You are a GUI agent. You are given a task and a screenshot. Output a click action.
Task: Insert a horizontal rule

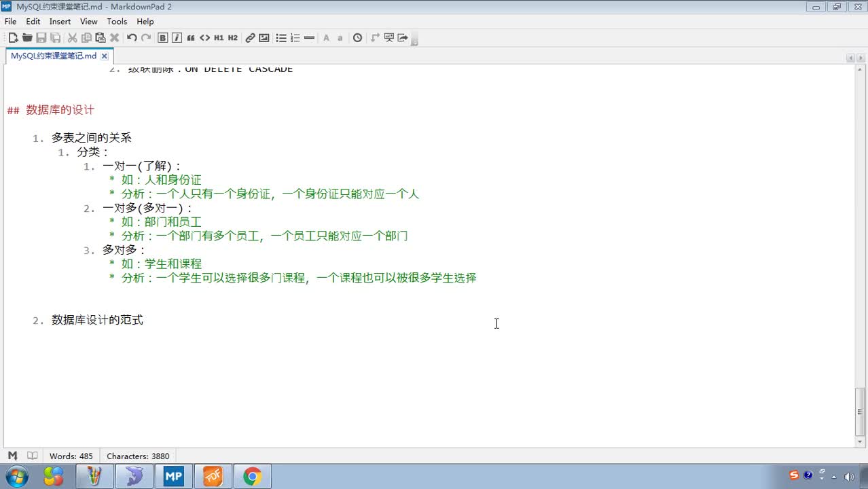[x=310, y=38]
